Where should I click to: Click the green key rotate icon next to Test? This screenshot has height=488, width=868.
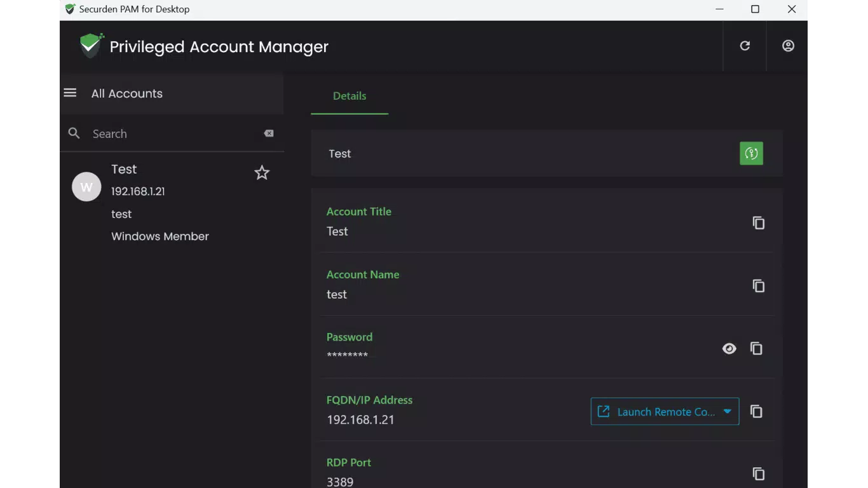click(751, 153)
